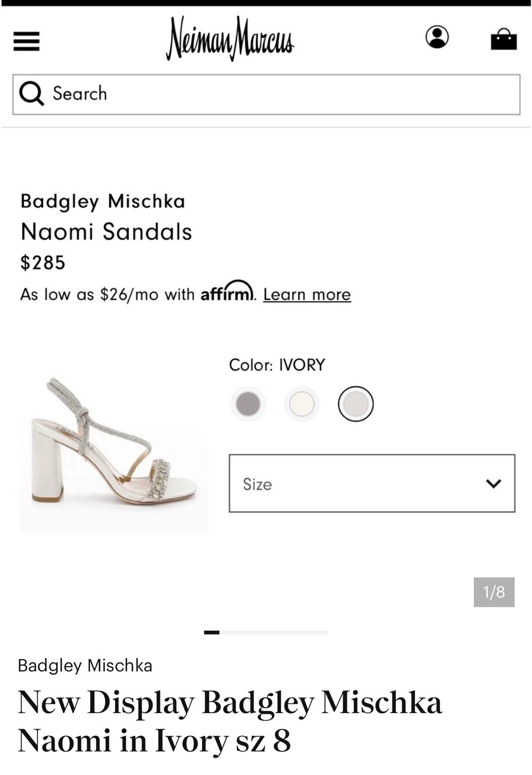Screen dimensions: 532x775
Task: Click the Badgley Mischka seller label
Action: pos(85,666)
